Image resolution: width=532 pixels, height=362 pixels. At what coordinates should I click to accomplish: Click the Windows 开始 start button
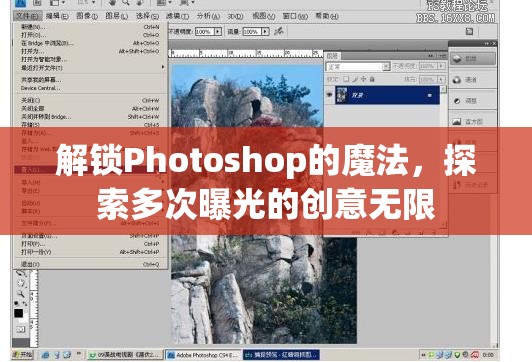point(22,355)
